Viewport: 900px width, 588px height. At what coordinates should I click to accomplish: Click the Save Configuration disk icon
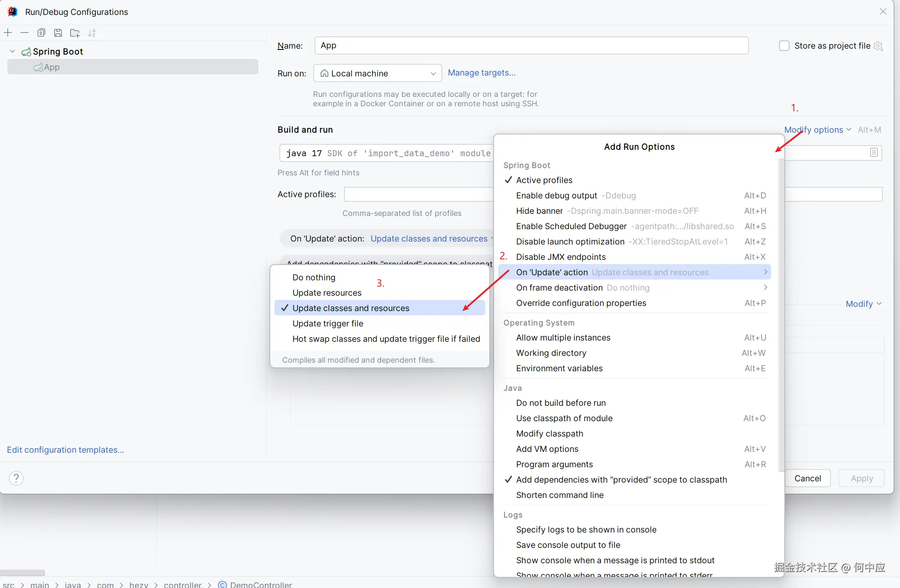58,33
